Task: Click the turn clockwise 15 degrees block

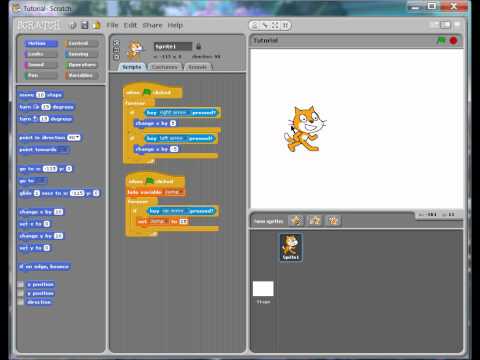Action: pos(46,107)
